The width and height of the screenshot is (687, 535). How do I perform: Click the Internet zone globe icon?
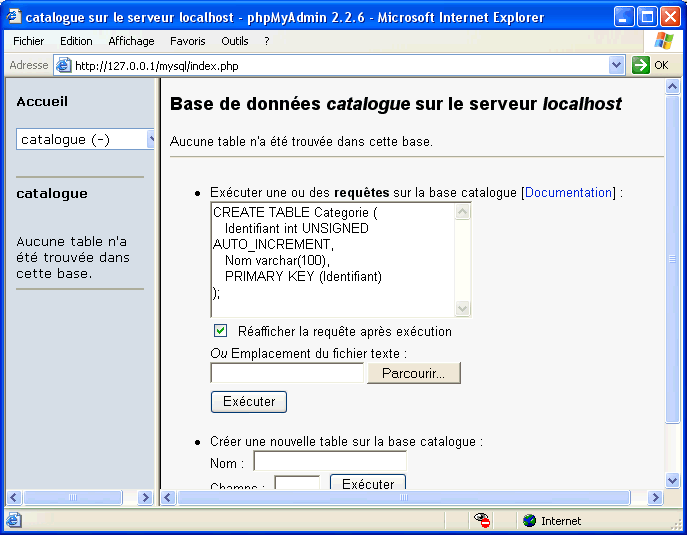point(529,521)
